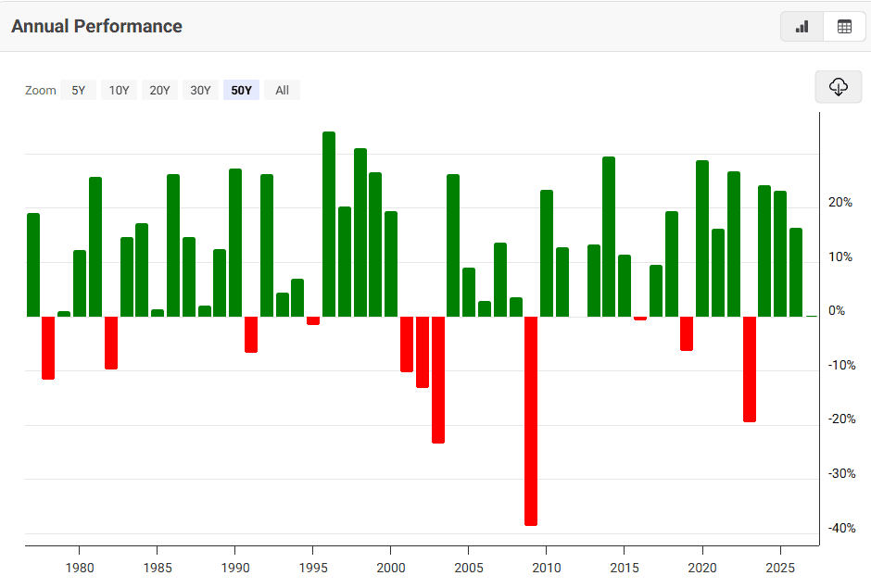
Task: Zoom chart to 30Y
Action: tap(200, 90)
